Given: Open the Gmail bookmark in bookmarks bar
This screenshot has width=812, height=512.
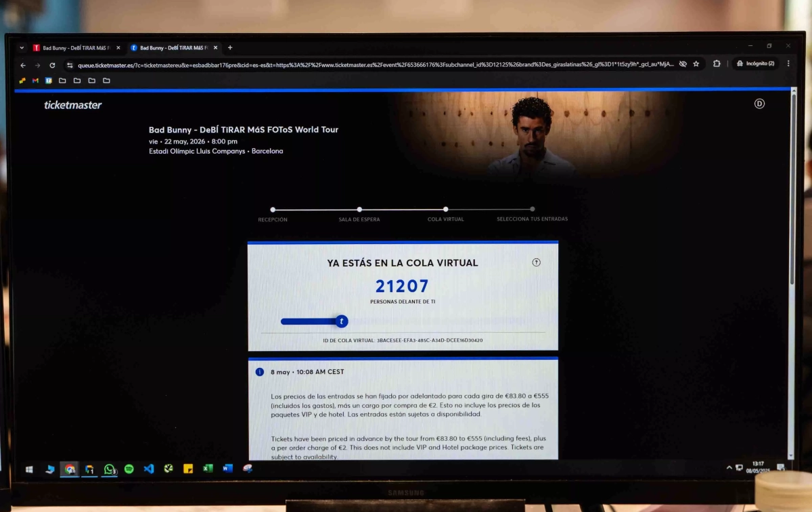Looking at the screenshot, I should 35,80.
